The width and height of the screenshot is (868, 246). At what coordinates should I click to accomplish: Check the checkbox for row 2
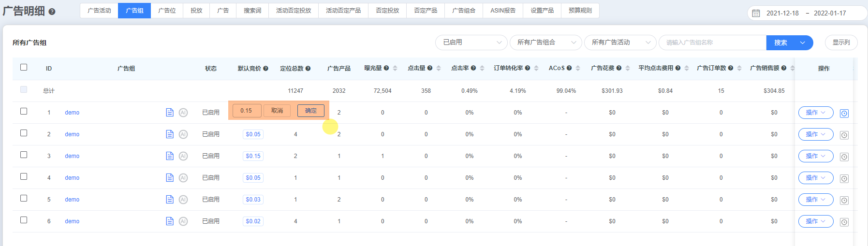[24, 133]
